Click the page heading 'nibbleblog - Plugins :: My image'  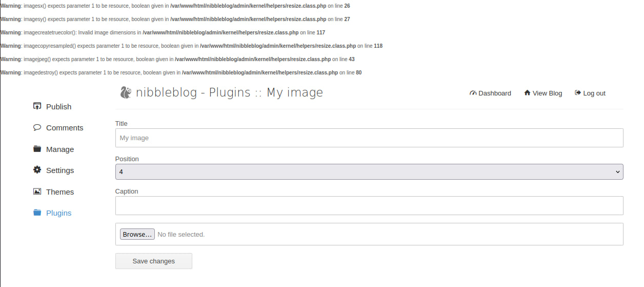click(230, 92)
